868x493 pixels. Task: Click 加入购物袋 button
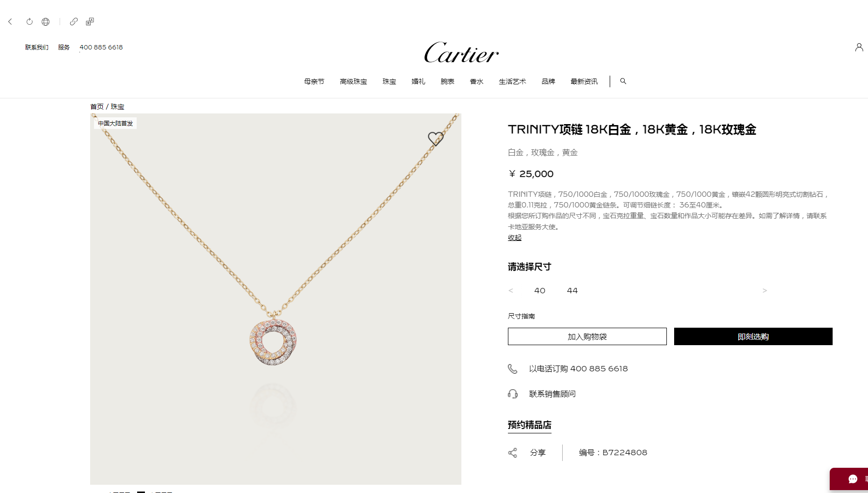click(587, 336)
